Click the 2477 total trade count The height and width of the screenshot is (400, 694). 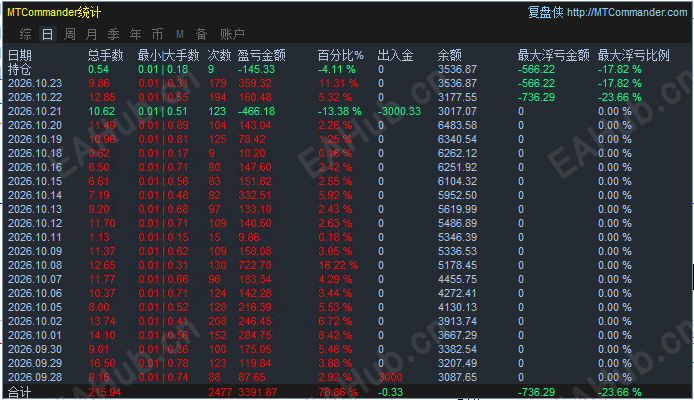coord(220,392)
